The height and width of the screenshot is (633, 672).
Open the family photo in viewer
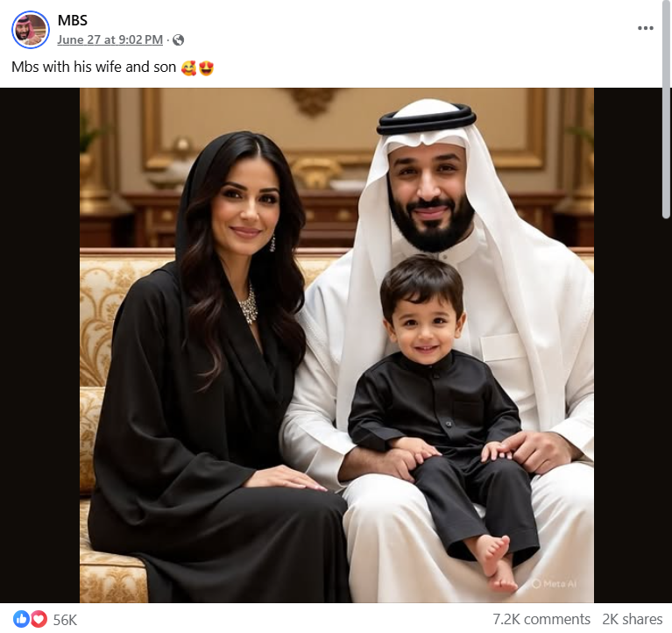click(336, 345)
